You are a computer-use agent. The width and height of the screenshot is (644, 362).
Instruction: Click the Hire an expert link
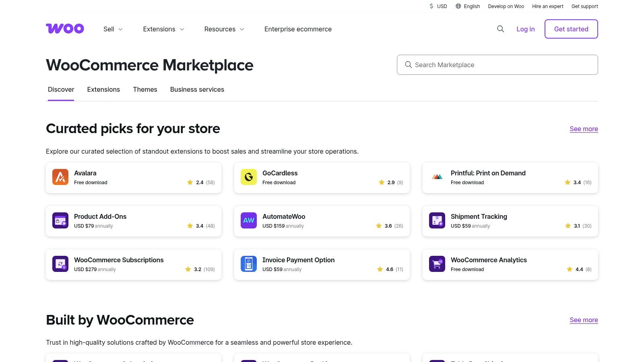coord(548,6)
